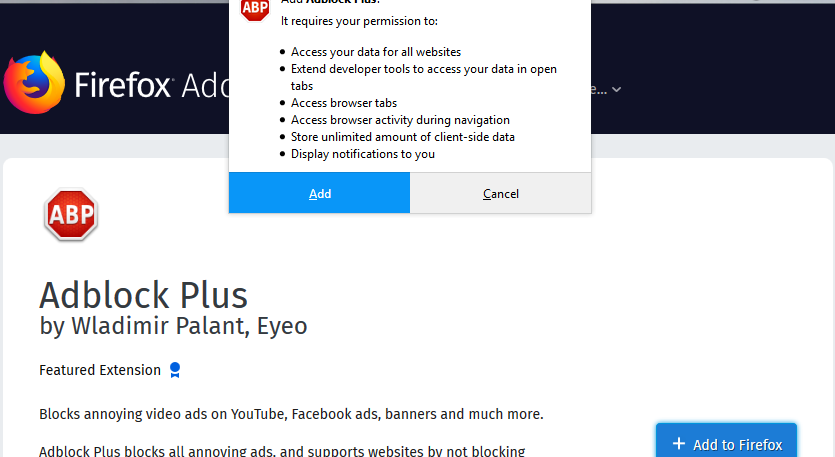The height and width of the screenshot is (457, 835).
Task: Open author link Wladimir Palant, Eyeo
Action: coord(189,325)
